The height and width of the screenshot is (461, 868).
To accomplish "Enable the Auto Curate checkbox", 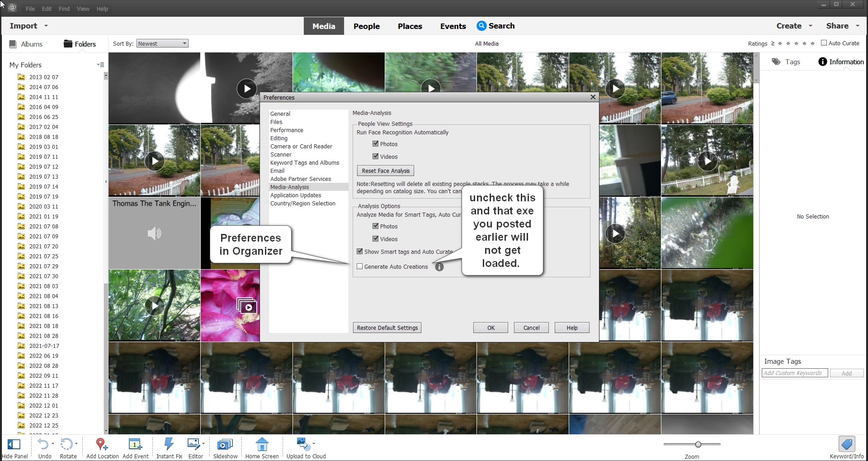I will (x=824, y=43).
